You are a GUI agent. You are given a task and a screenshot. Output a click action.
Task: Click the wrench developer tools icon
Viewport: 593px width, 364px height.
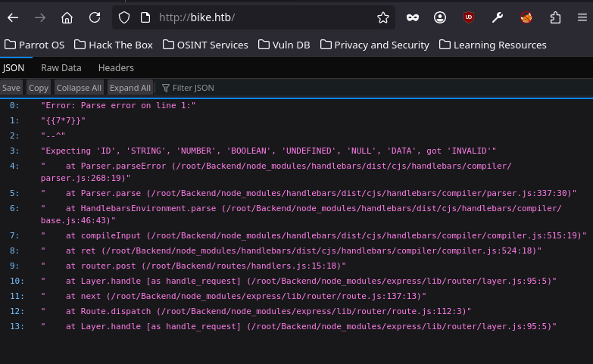pyautogui.click(x=498, y=17)
